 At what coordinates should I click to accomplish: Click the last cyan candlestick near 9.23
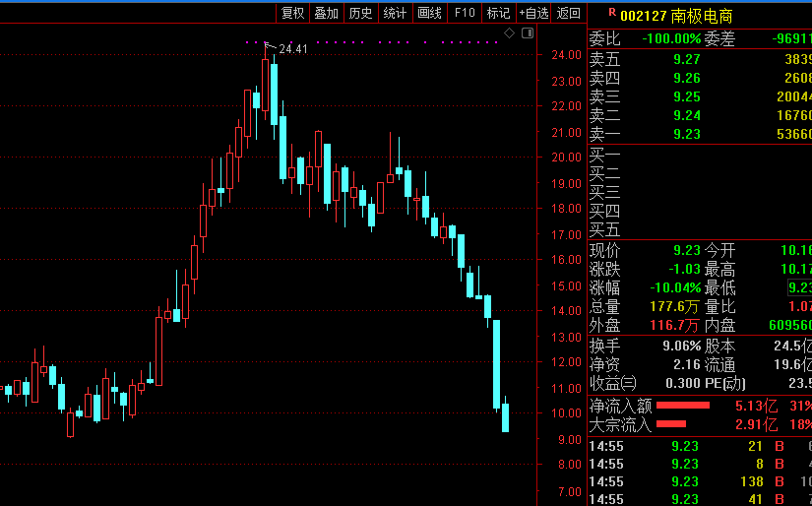(x=506, y=417)
